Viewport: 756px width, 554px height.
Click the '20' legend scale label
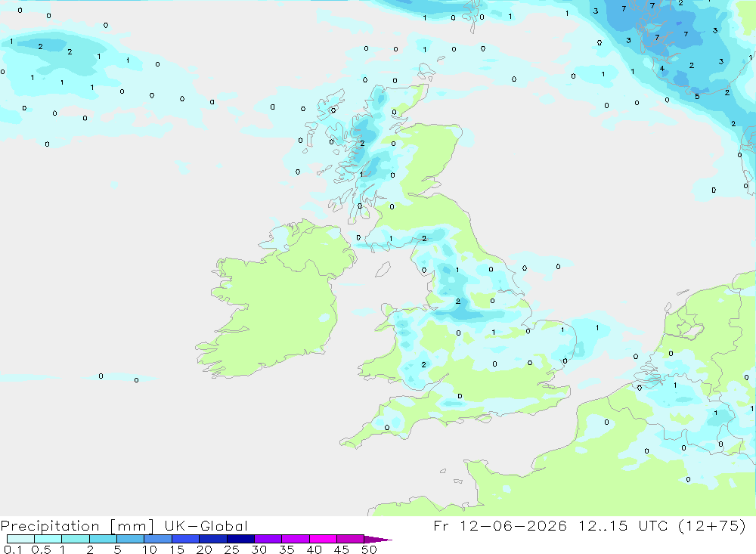204,549
